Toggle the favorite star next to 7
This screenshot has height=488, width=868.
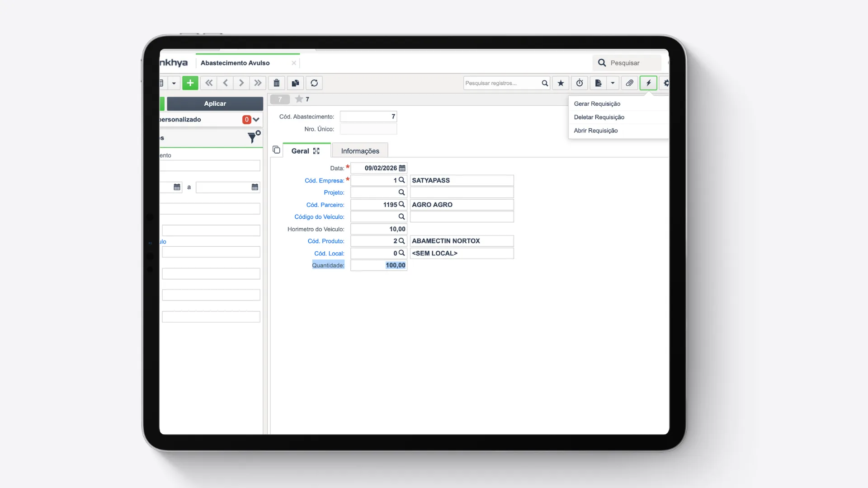click(x=299, y=99)
